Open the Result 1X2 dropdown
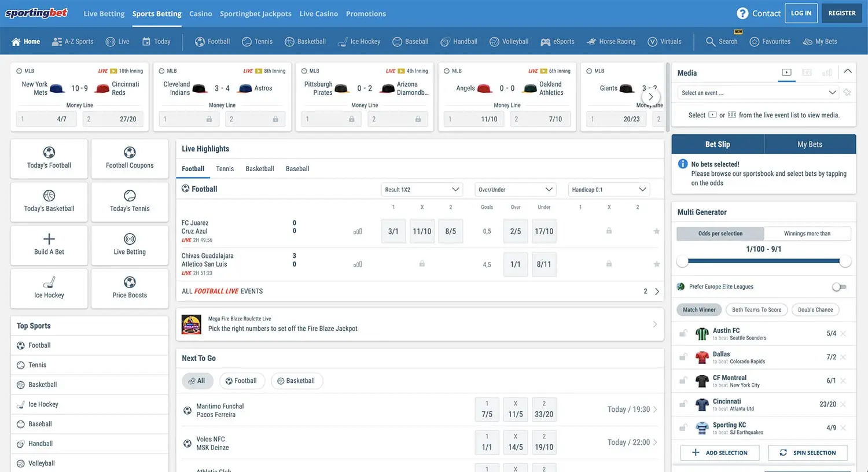 pyautogui.click(x=422, y=190)
